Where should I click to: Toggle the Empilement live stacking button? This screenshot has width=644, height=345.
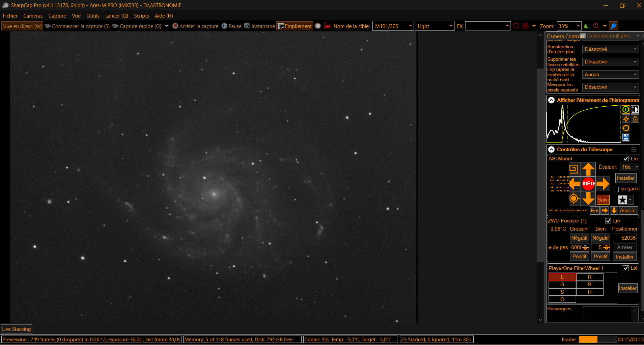pos(295,26)
